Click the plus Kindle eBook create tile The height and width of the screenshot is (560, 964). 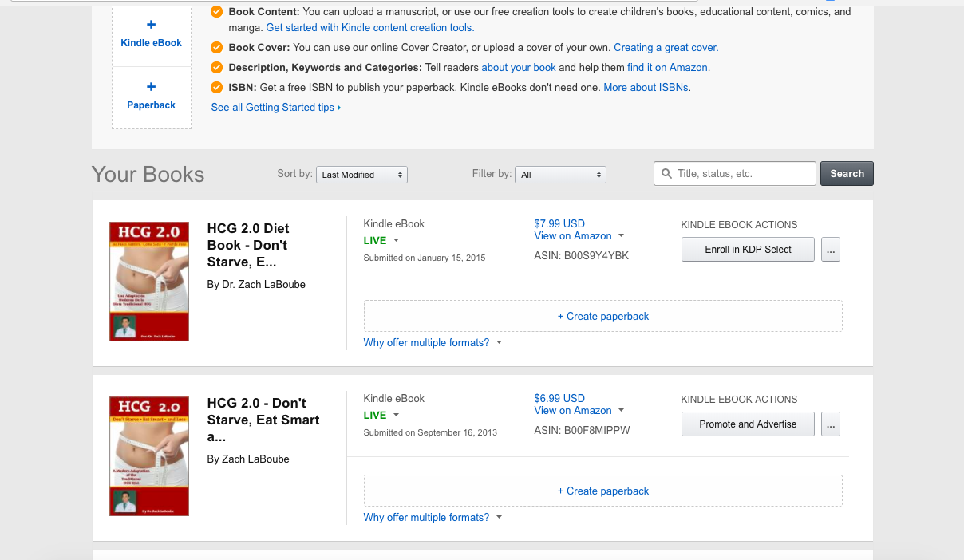pos(151,34)
